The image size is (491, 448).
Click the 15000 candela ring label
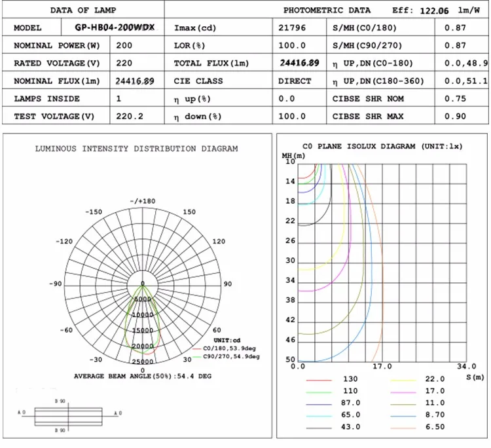(x=143, y=331)
